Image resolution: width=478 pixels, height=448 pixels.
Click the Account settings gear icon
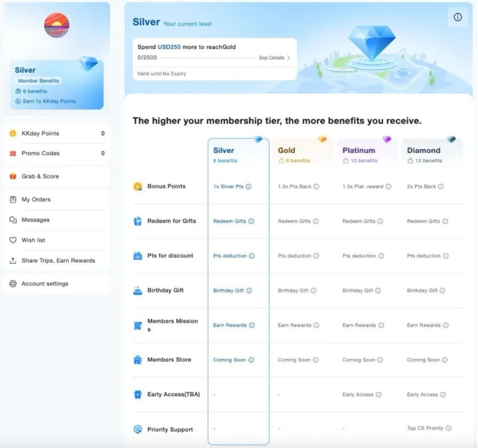point(13,284)
